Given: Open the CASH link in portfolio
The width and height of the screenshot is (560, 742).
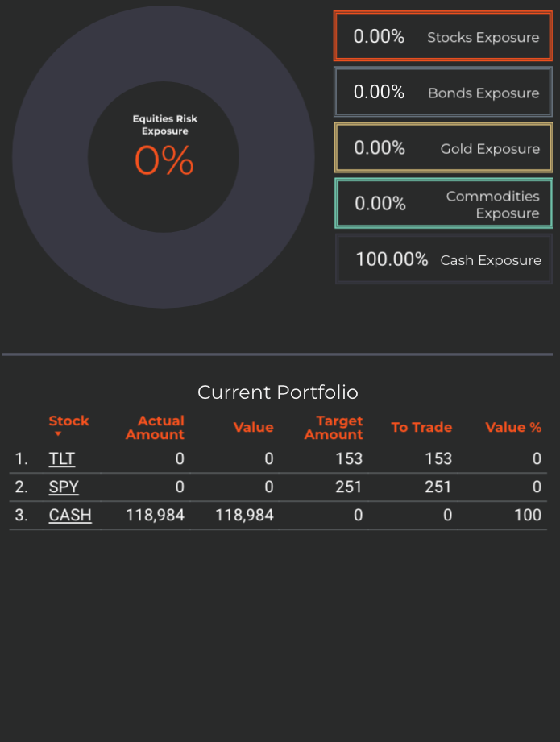Looking at the screenshot, I should 70,515.
